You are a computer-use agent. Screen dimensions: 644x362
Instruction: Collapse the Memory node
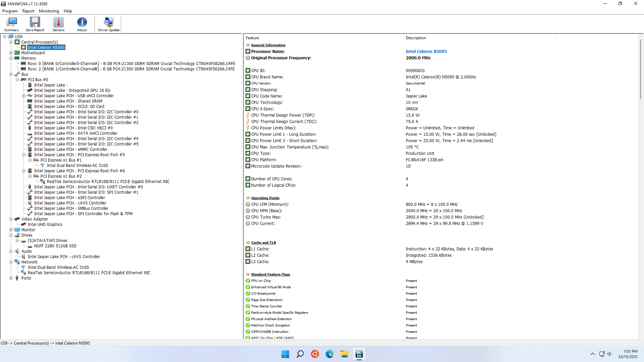pyautogui.click(x=11, y=58)
